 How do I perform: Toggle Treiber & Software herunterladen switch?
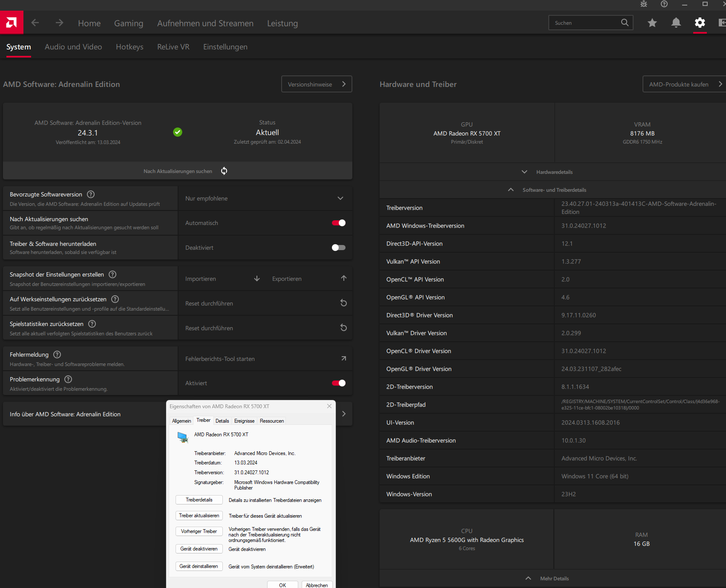[x=339, y=248]
